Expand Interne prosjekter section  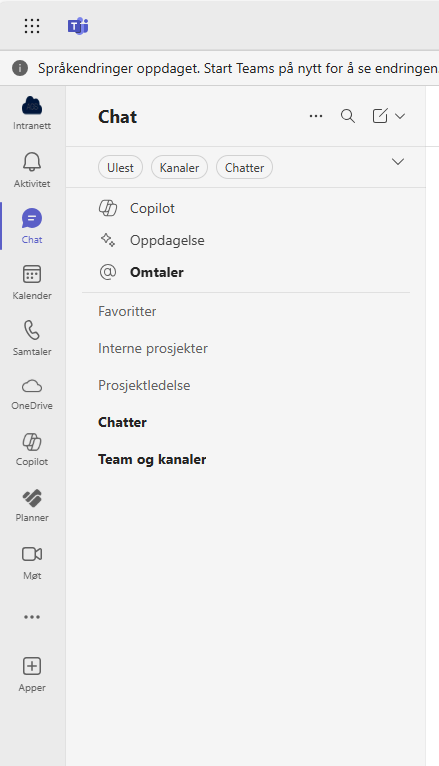point(153,348)
